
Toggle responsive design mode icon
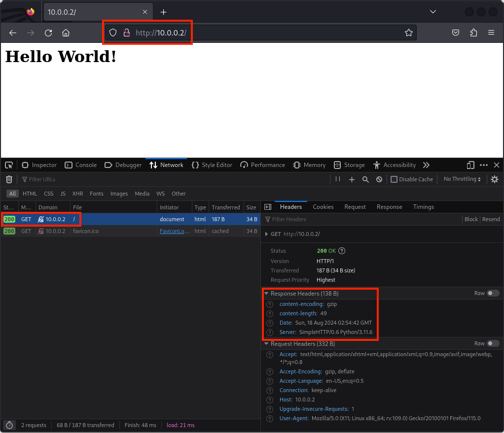tap(470, 165)
